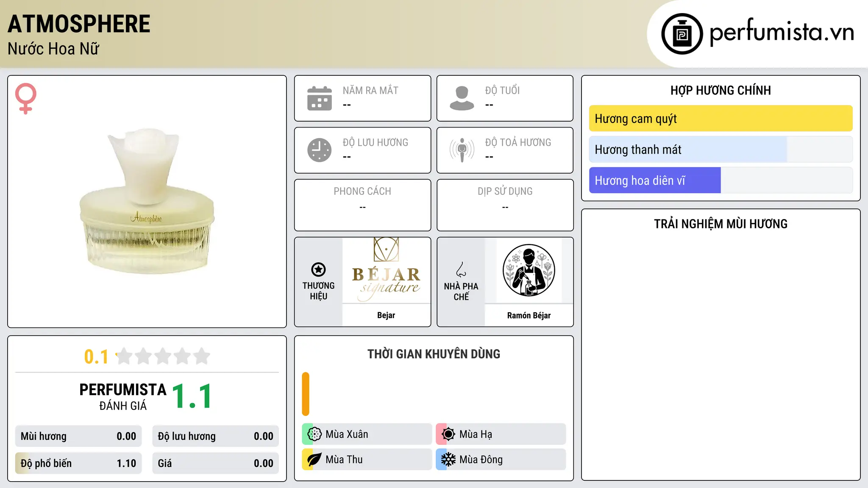This screenshot has width=868, height=488.
Task: Click the summer sun icon
Action: pos(448,434)
